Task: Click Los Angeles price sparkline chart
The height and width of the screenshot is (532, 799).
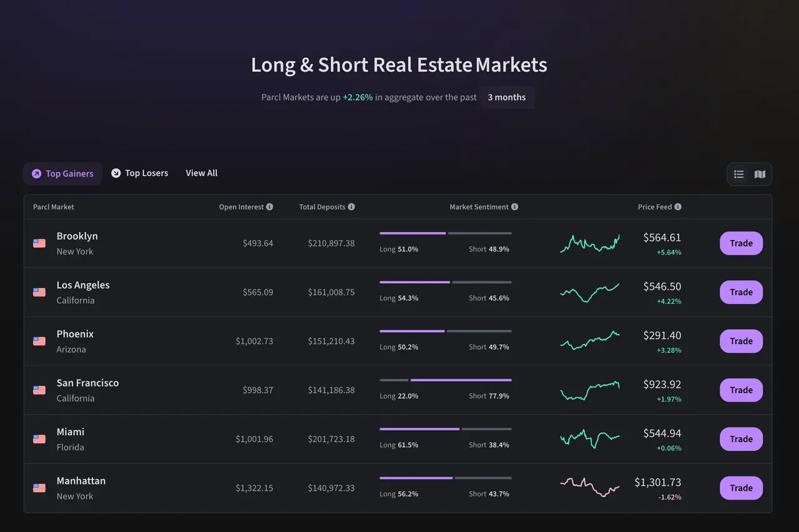Action: click(590, 292)
